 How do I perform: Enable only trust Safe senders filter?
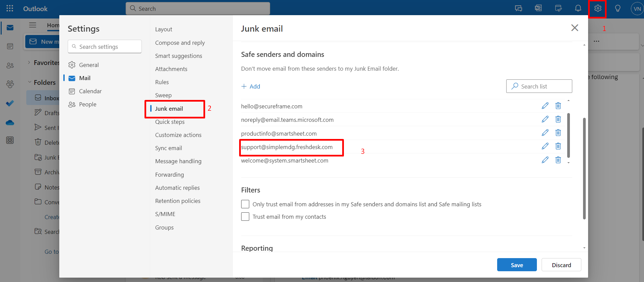pos(245,204)
